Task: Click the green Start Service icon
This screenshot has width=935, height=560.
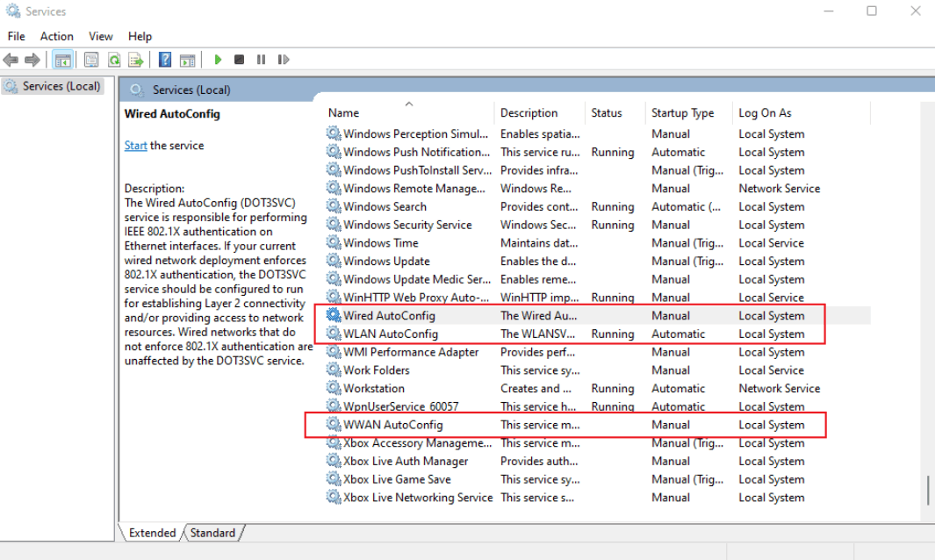Action: (x=219, y=60)
